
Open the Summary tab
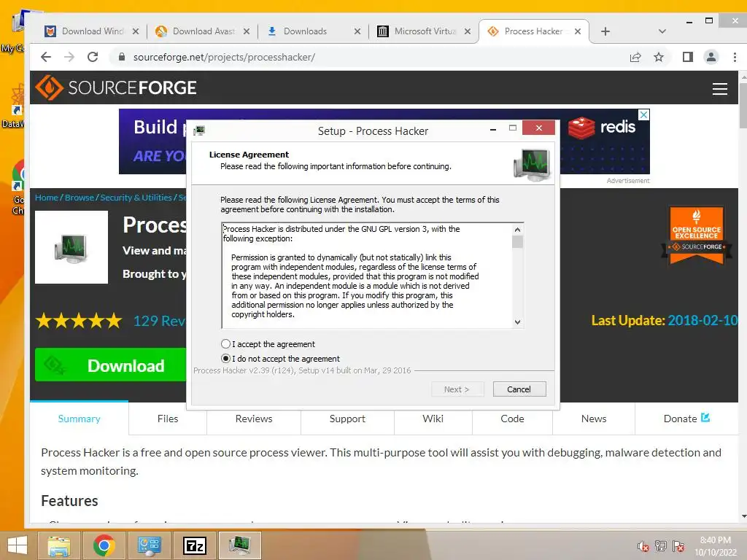point(79,419)
